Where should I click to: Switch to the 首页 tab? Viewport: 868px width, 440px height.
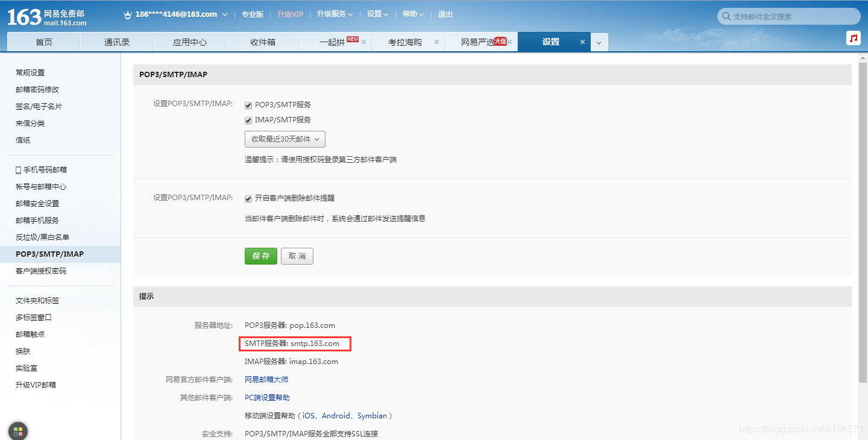point(44,42)
